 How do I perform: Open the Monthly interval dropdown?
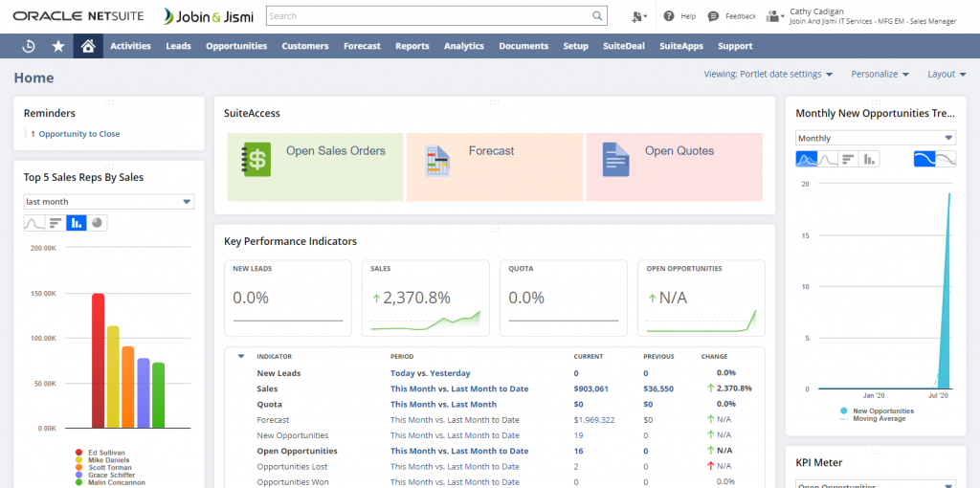coord(876,138)
